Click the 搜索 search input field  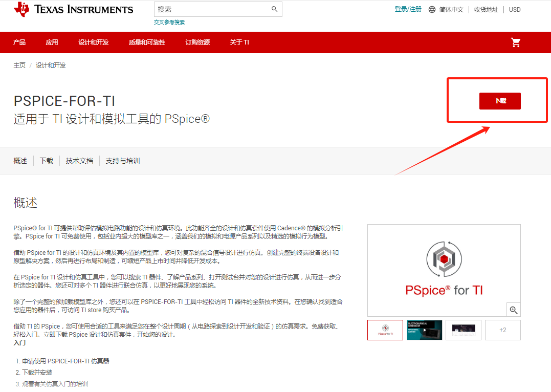218,9
